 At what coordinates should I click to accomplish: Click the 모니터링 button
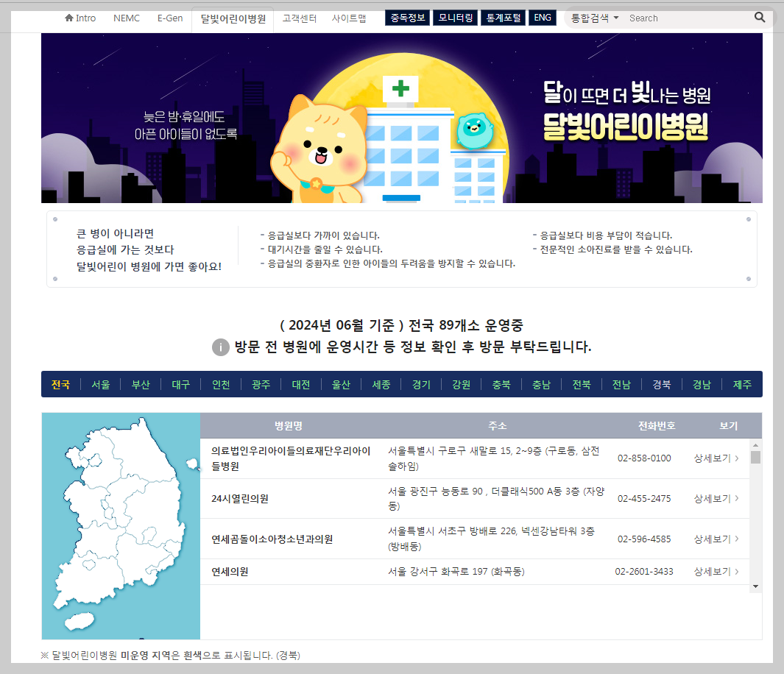click(x=456, y=18)
